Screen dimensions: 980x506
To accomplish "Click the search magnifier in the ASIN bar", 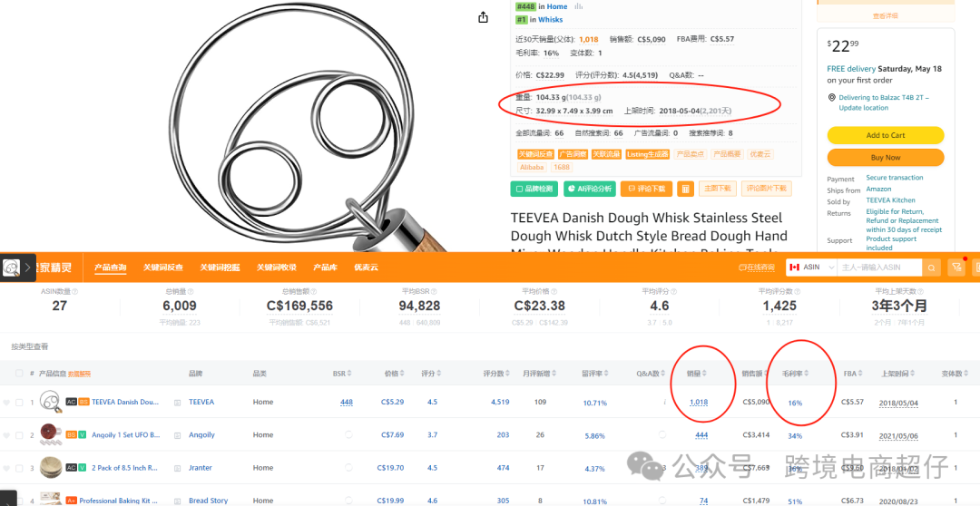I will 931,268.
